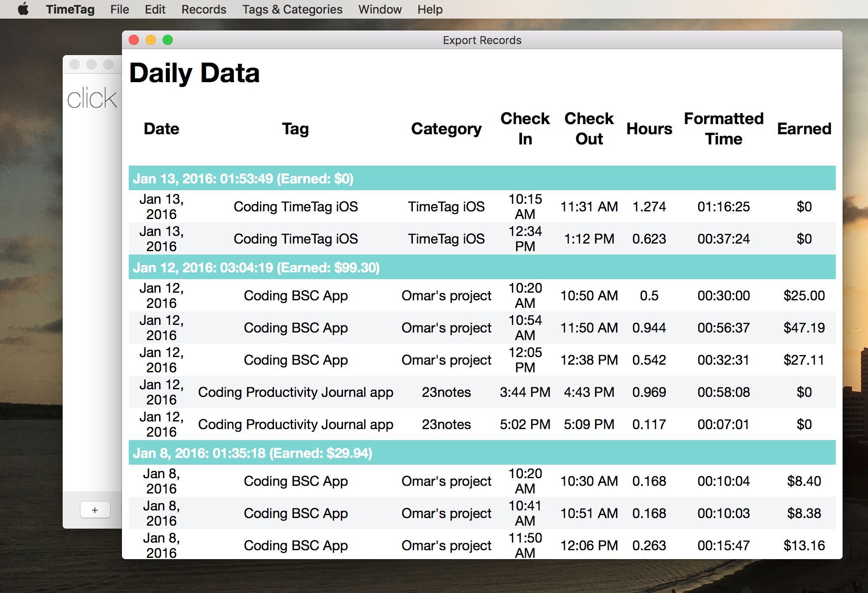Click the Formatted Time column header

pos(724,129)
